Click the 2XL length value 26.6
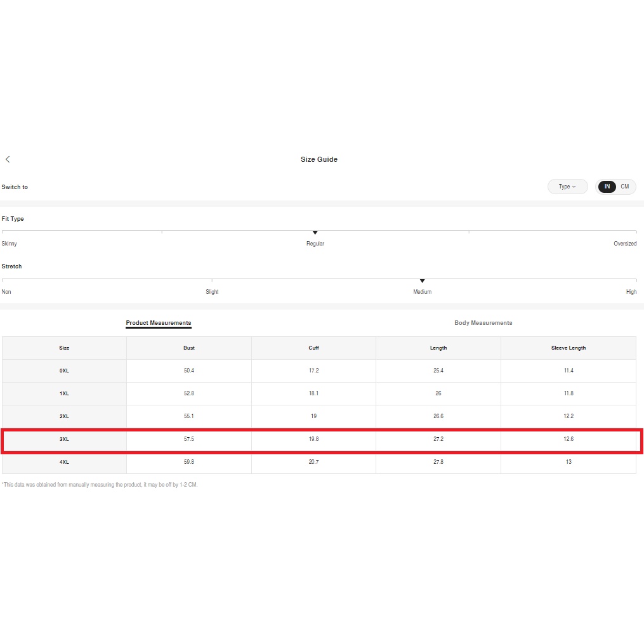The width and height of the screenshot is (644, 644). 438,416
